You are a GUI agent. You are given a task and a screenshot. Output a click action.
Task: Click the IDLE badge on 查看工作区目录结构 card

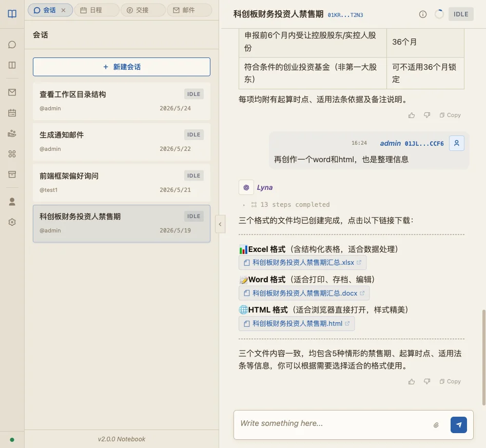click(x=193, y=94)
